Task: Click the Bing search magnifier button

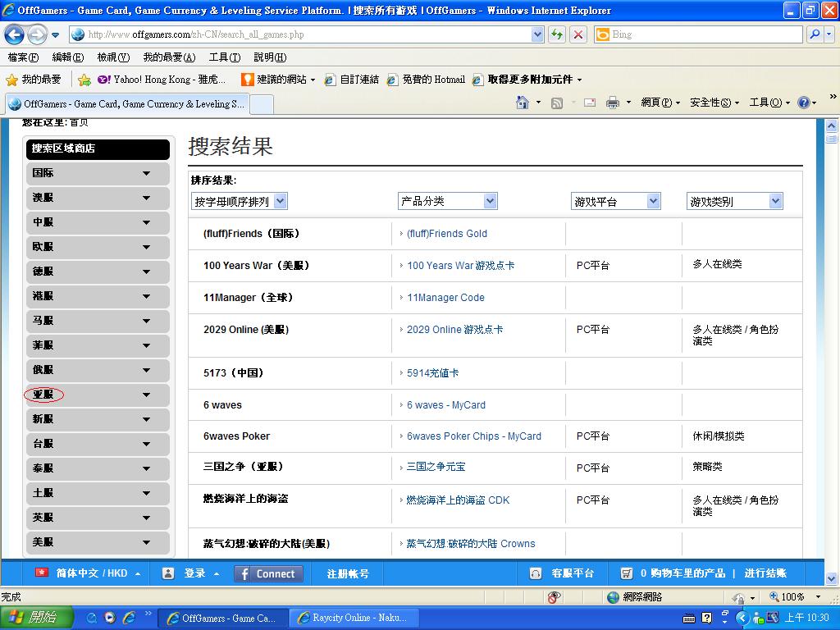Action: click(814, 34)
